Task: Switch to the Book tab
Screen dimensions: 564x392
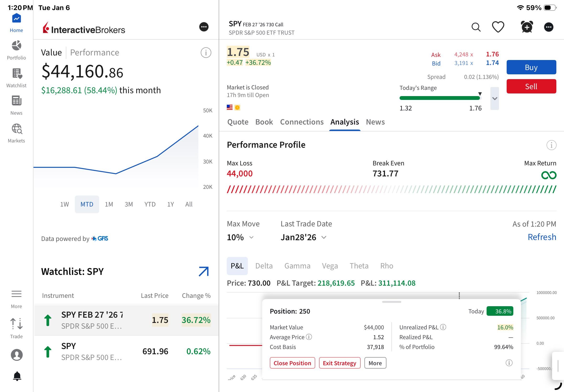Action: coord(264,122)
